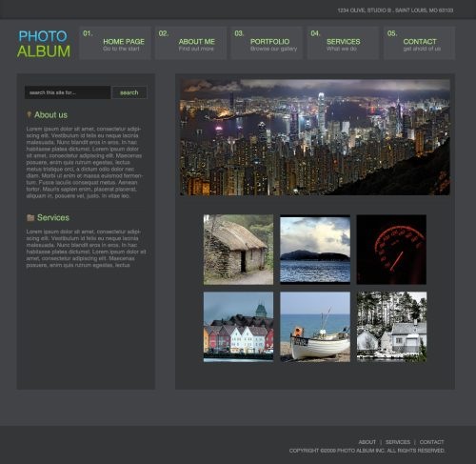Click the Services Lorem ipsum paragraph

[x=86, y=249]
